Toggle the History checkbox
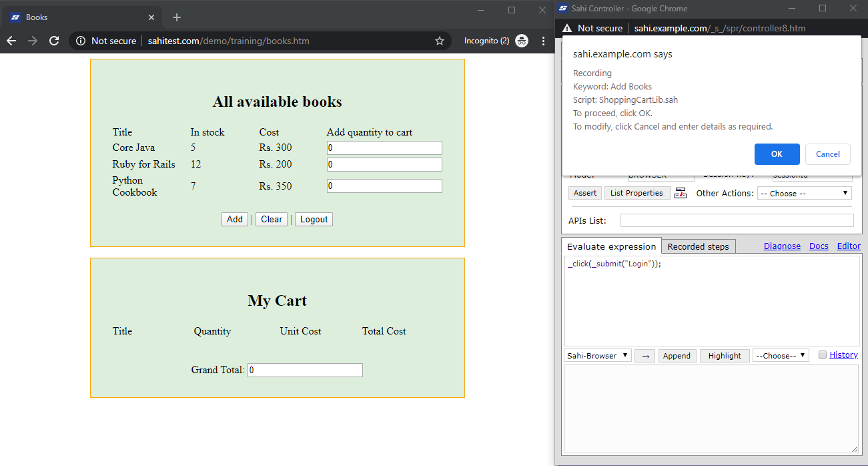Image resolution: width=868 pixels, height=466 pixels. click(x=823, y=355)
